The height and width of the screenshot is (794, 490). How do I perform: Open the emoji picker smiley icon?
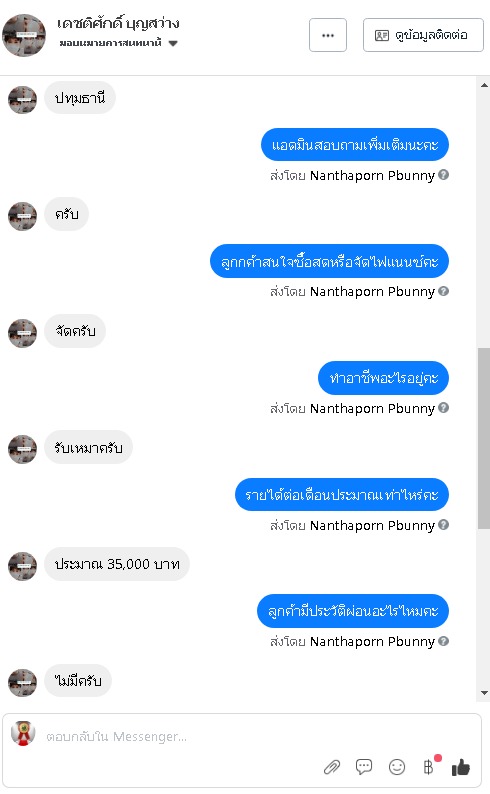click(397, 767)
